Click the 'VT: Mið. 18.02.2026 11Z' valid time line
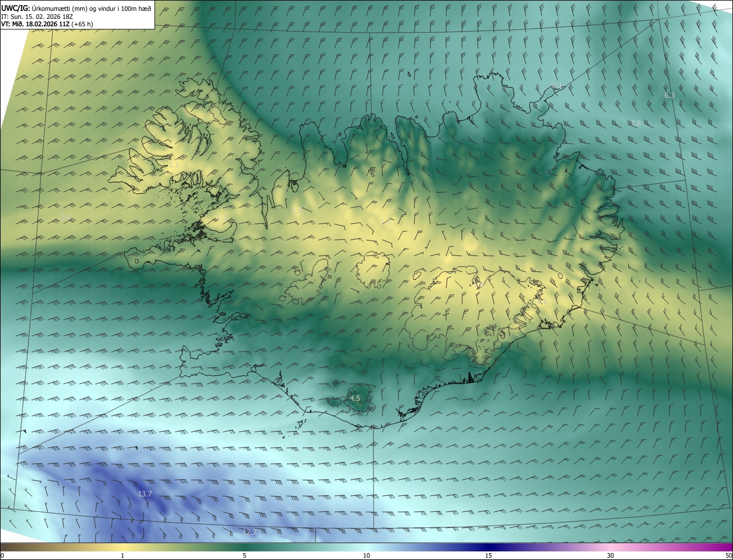733x560 pixels. [47, 24]
